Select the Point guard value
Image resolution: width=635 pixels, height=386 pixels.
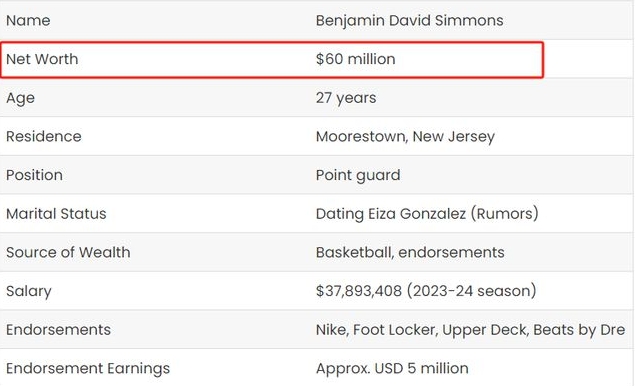click(x=358, y=176)
